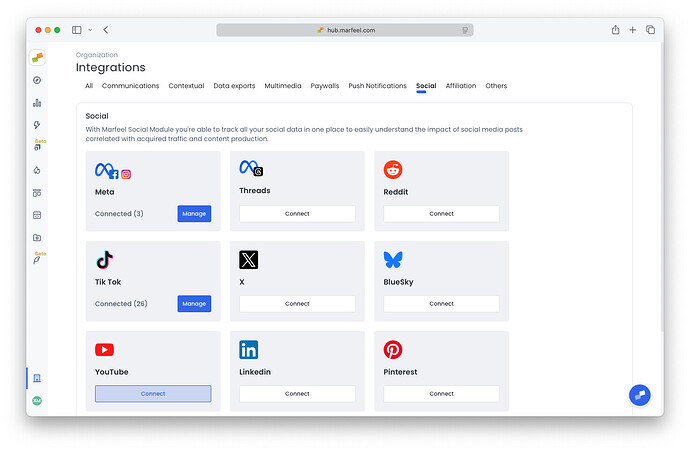690x450 pixels.
Task: Click the layout dashboard sidebar icon
Action: (x=37, y=193)
